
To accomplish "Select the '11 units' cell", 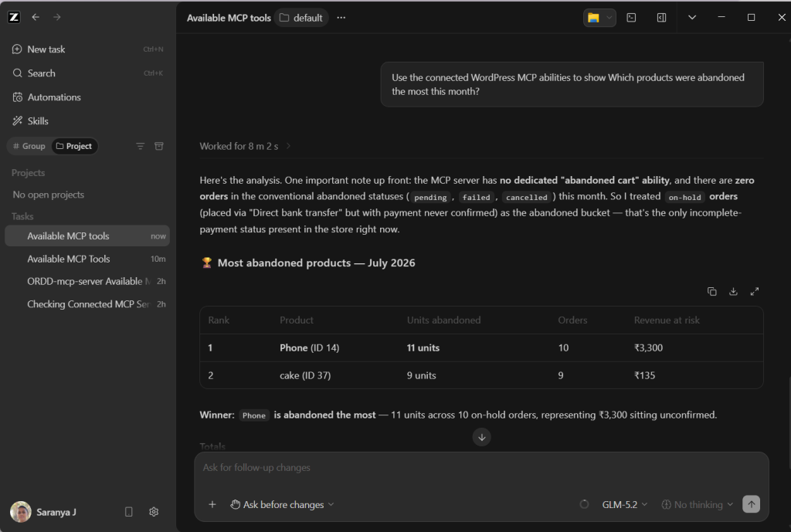I will (423, 348).
